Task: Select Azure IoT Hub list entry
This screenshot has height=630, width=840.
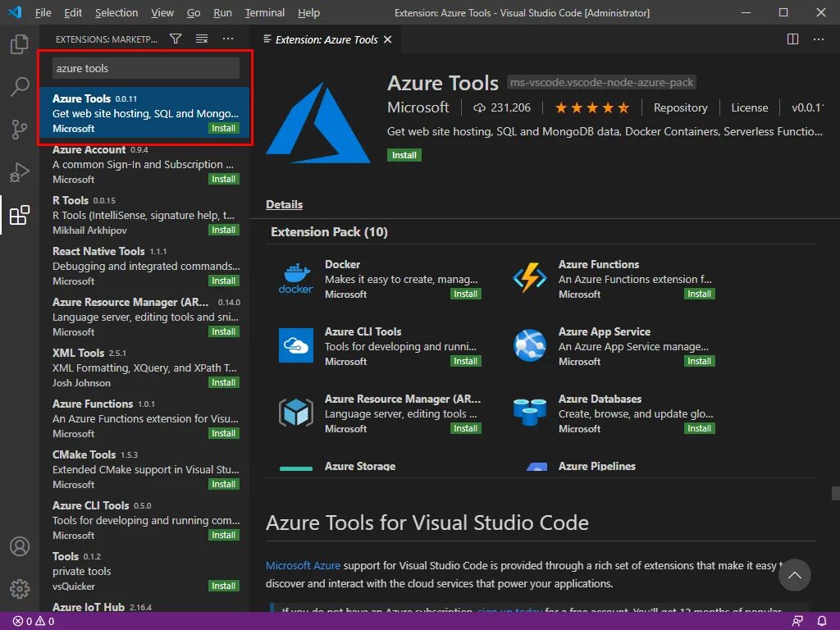Action: point(146,606)
